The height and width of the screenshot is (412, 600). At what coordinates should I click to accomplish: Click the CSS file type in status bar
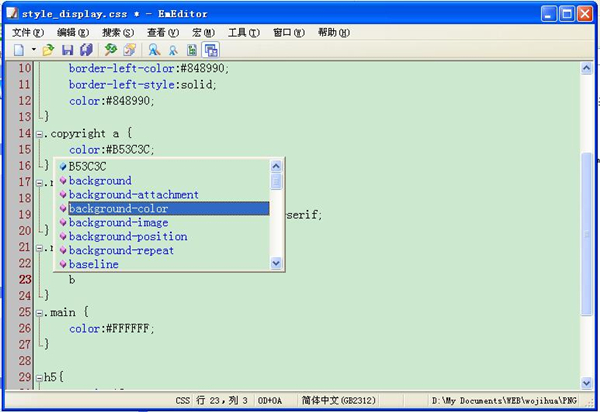183,401
